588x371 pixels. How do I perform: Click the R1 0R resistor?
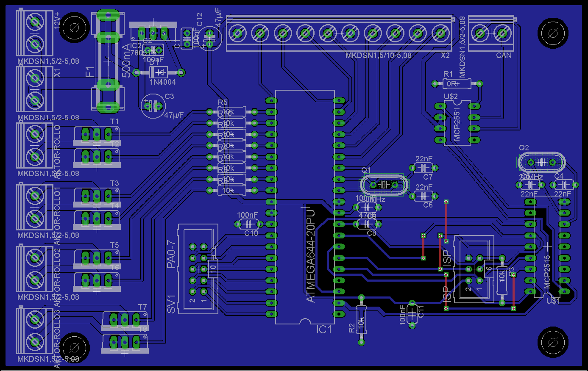[456, 83]
